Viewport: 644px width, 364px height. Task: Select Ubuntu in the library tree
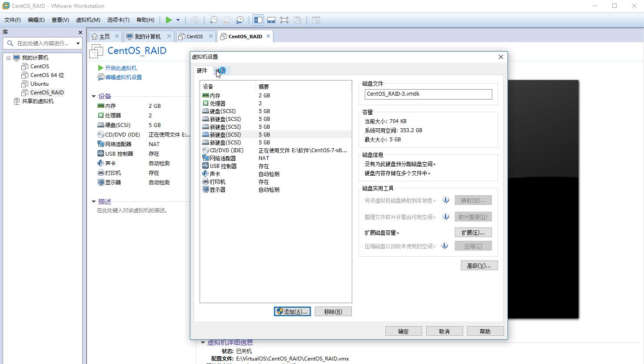click(40, 83)
